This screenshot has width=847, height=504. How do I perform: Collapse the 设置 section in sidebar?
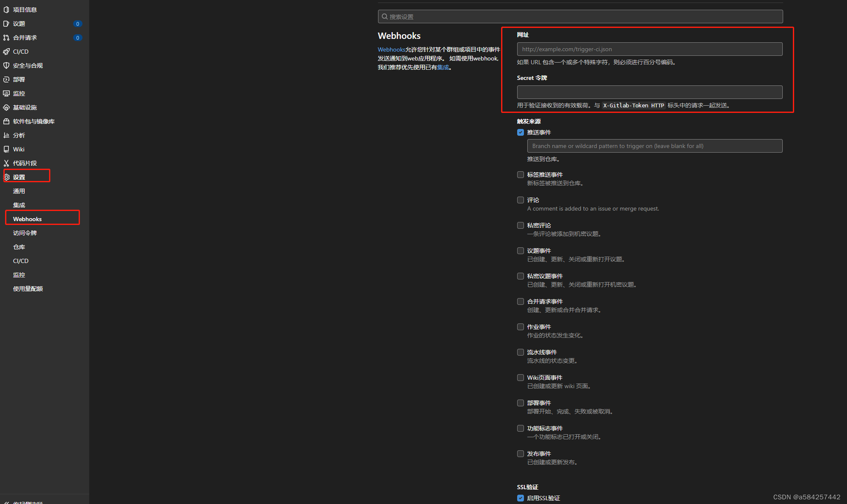19,177
